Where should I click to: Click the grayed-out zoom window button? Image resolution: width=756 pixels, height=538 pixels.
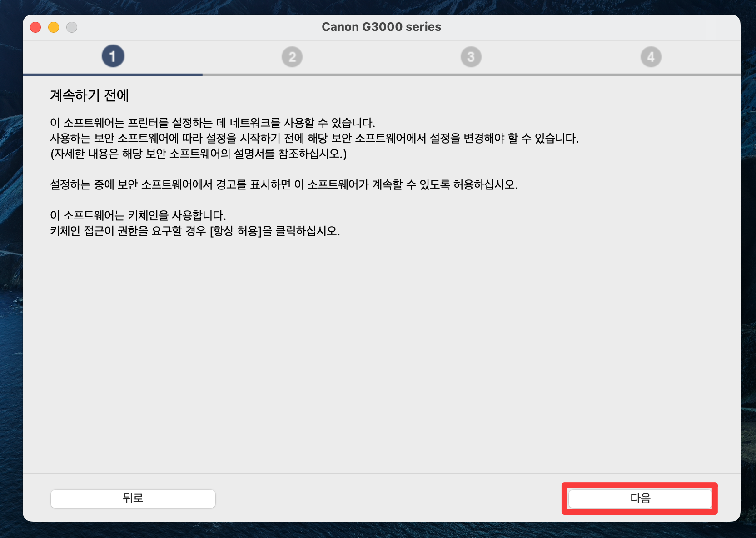coord(72,27)
